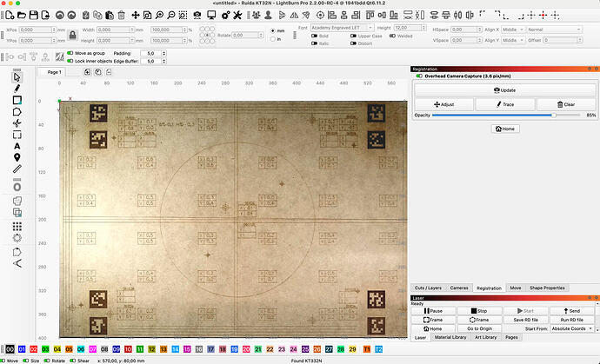Open a file with the folder icon
This screenshot has width=600, height=364.
tap(22, 16)
